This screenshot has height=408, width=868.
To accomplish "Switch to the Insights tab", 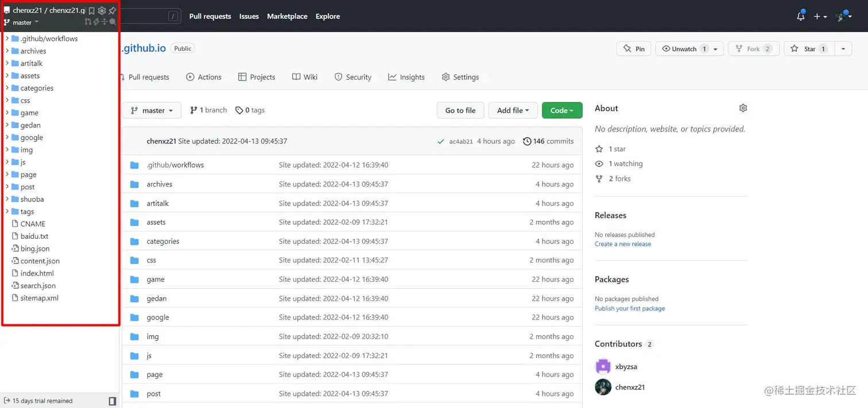I will coord(406,77).
